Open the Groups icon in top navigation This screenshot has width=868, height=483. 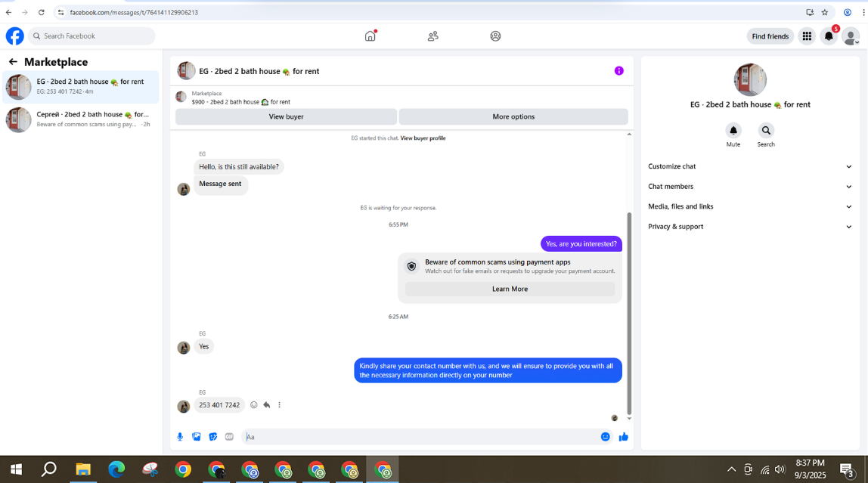495,36
